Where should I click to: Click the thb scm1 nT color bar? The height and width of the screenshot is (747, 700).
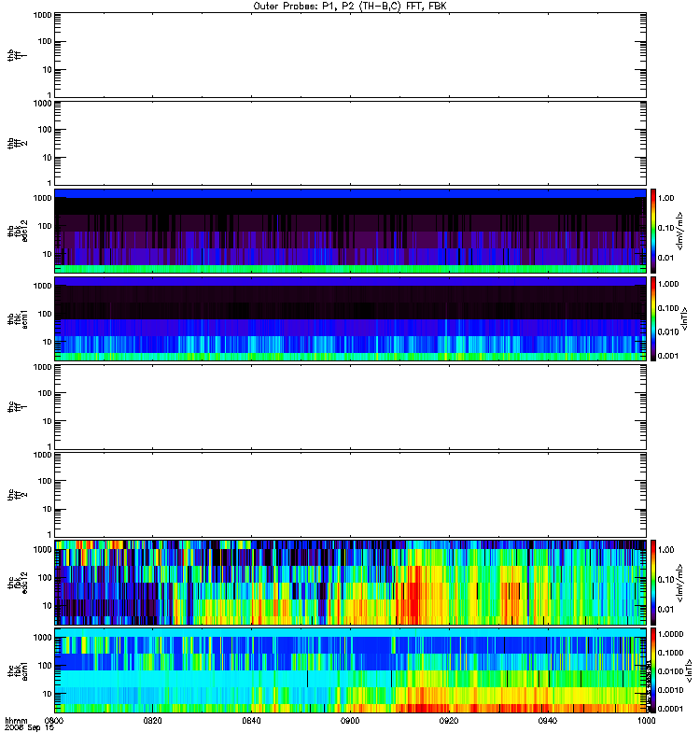(x=653, y=318)
